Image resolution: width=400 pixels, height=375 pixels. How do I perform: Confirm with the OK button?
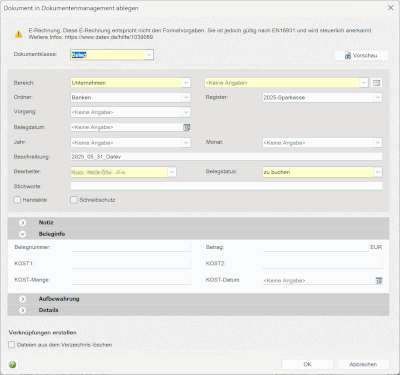point(307,364)
